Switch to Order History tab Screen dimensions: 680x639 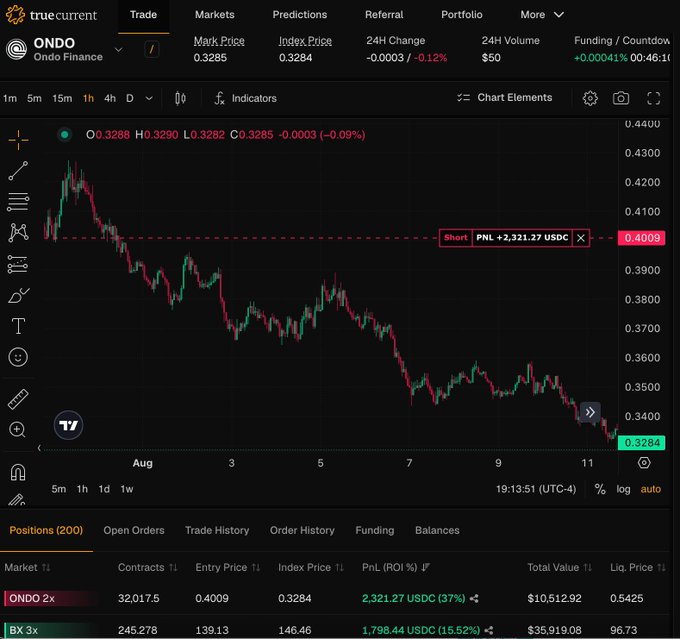coord(302,530)
